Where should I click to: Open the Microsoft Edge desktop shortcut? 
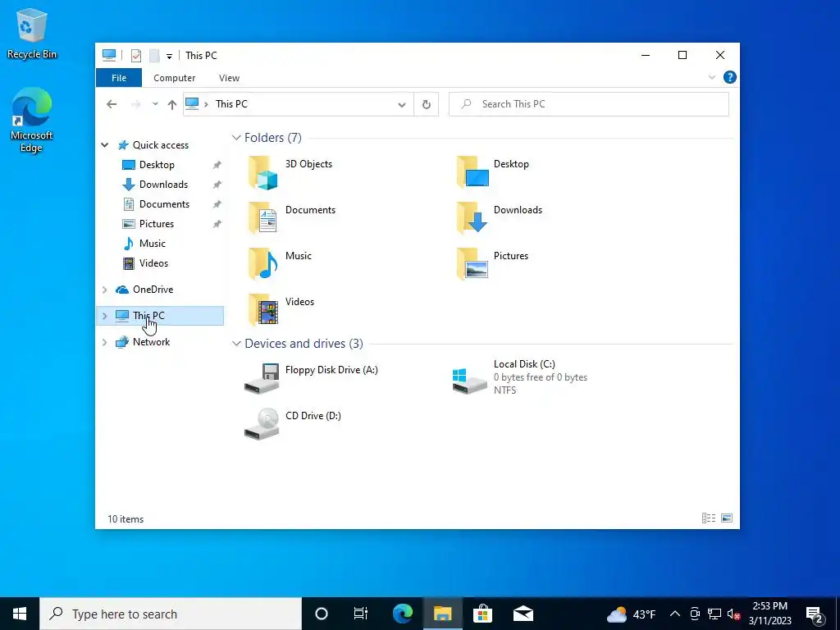coord(32,120)
